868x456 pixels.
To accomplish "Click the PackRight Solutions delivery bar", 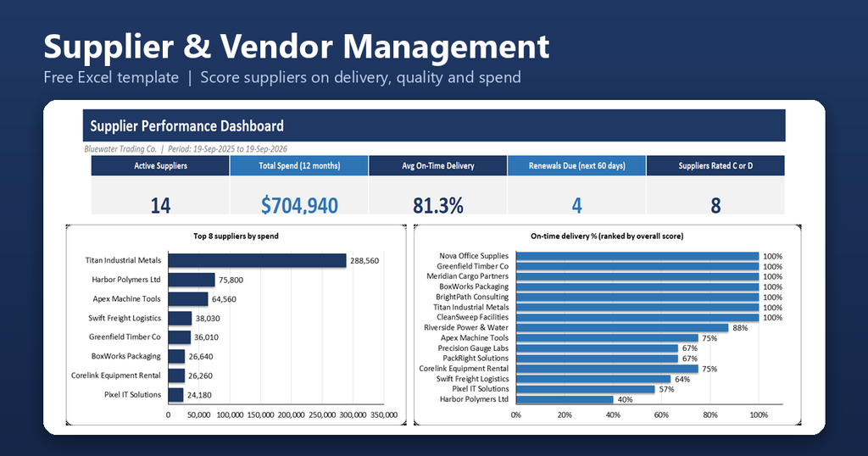I will pyautogui.click(x=597, y=359).
